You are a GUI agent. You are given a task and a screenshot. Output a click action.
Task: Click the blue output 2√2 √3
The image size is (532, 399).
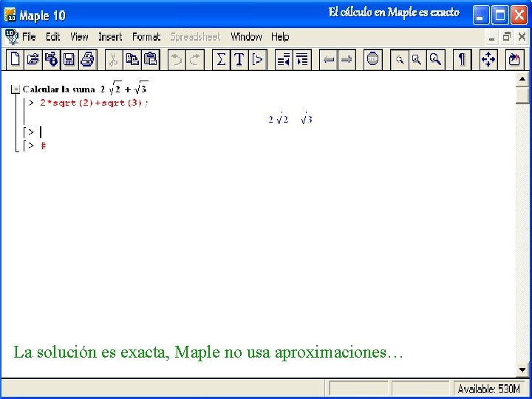pos(290,118)
